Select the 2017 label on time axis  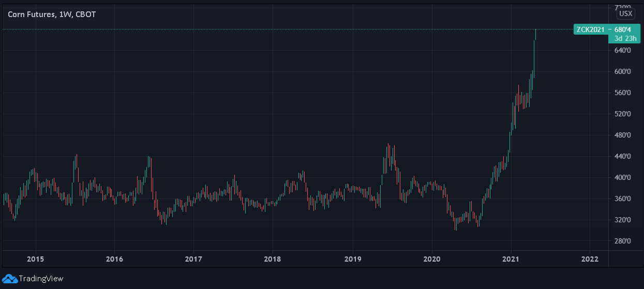pos(193,258)
